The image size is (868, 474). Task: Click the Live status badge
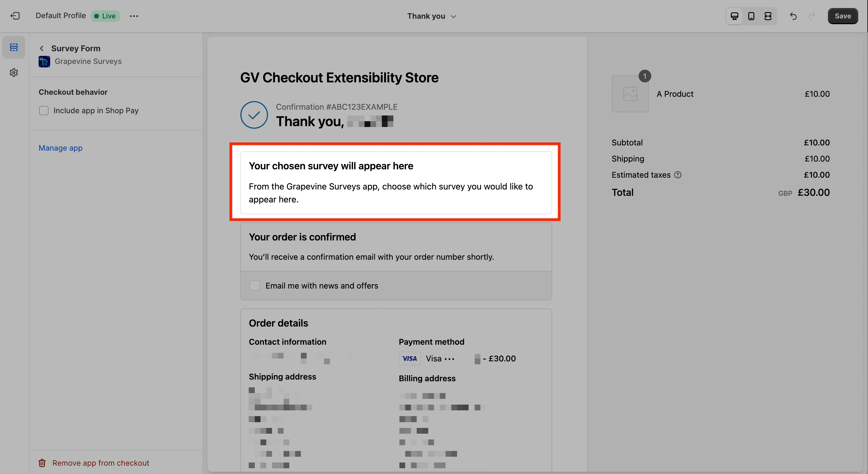(x=105, y=16)
